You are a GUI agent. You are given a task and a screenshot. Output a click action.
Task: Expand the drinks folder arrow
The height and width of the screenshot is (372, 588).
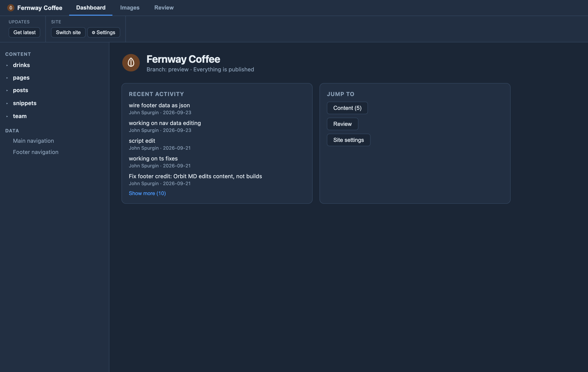[7, 65]
